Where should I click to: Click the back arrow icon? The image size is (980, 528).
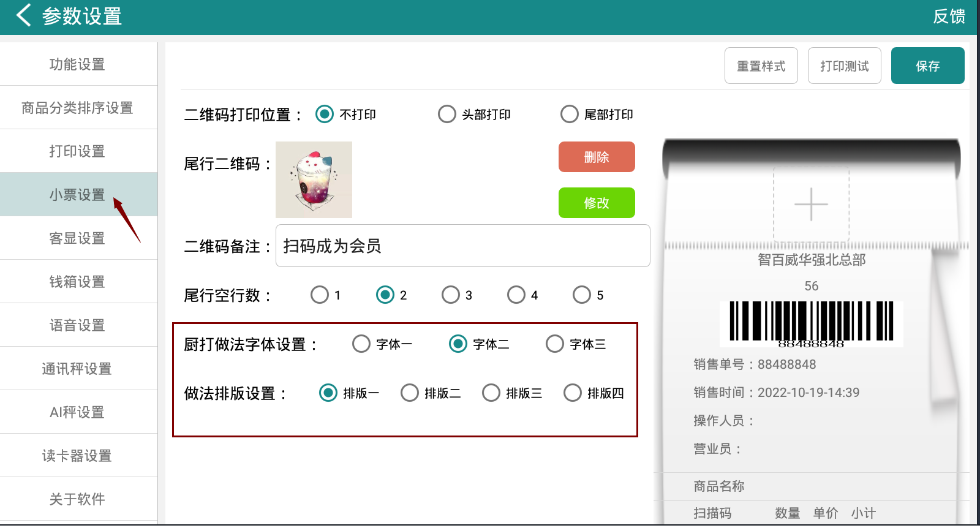tap(23, 15)
